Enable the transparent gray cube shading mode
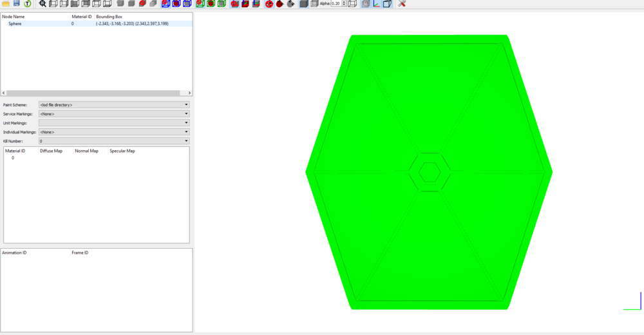The image size is (644, 335). point(314,4)
